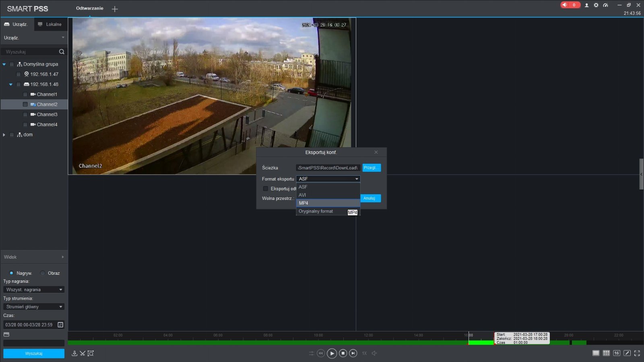Open the Urządz. dropdown selector
The height and width of the screenshot is (362, 644).
click(34, 38)
